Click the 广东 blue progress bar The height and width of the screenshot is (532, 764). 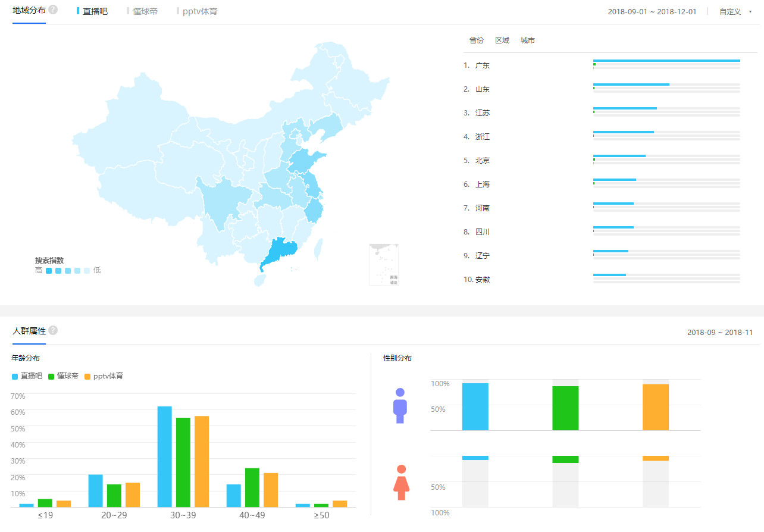(x=666, y=61)
